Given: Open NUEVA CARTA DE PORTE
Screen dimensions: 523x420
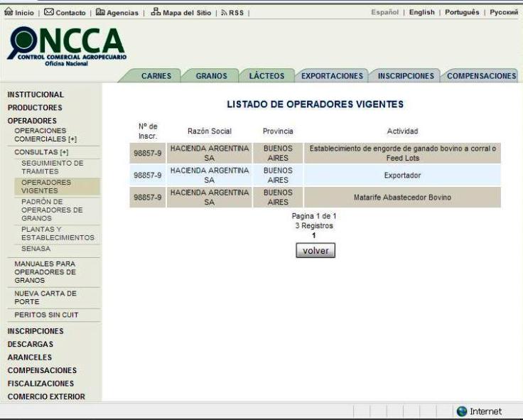Looking at the screenshot, I should click(x=45, y=298).
